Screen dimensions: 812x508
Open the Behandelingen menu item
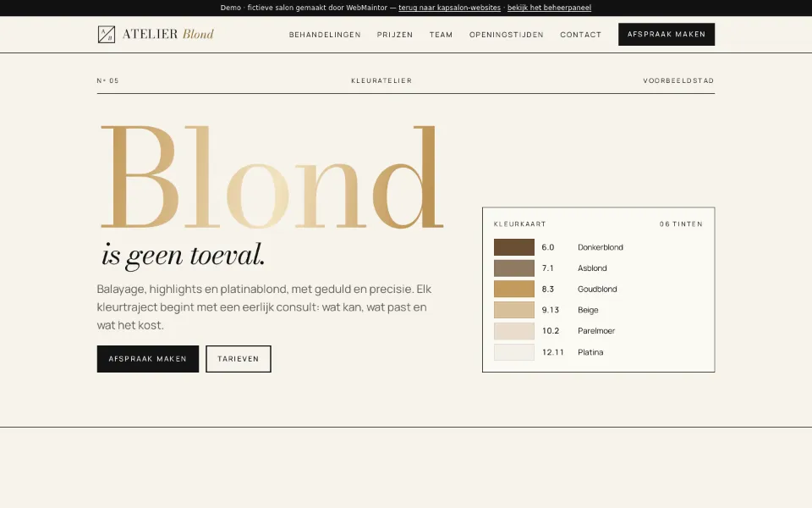point(325,35)
